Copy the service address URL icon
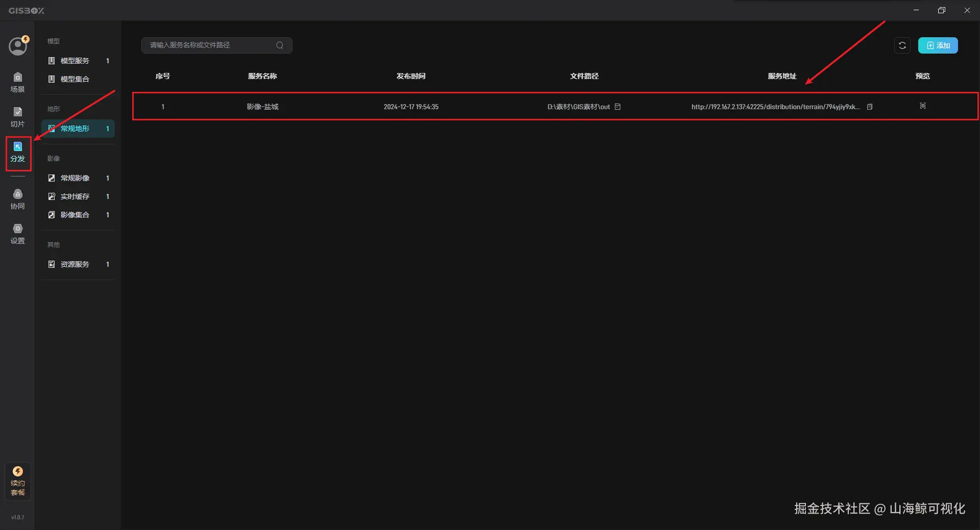The width and height of the screenshot is (980, 530). (870, 107)
